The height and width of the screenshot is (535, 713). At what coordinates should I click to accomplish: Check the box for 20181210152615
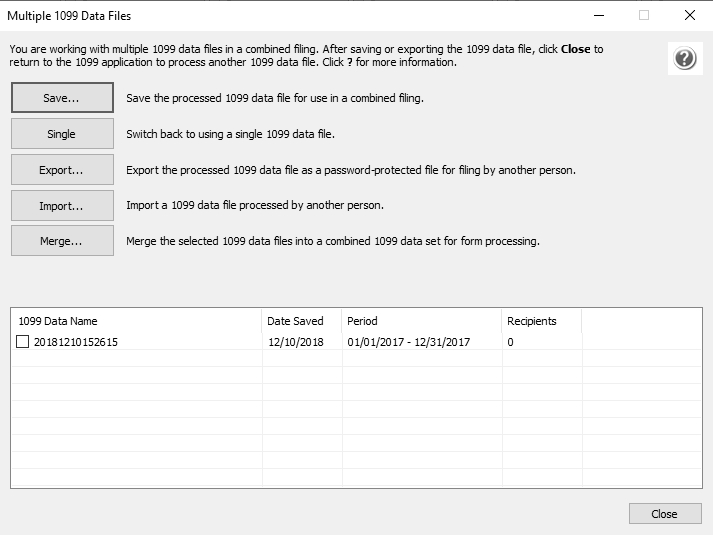click(x=23, y=342)
